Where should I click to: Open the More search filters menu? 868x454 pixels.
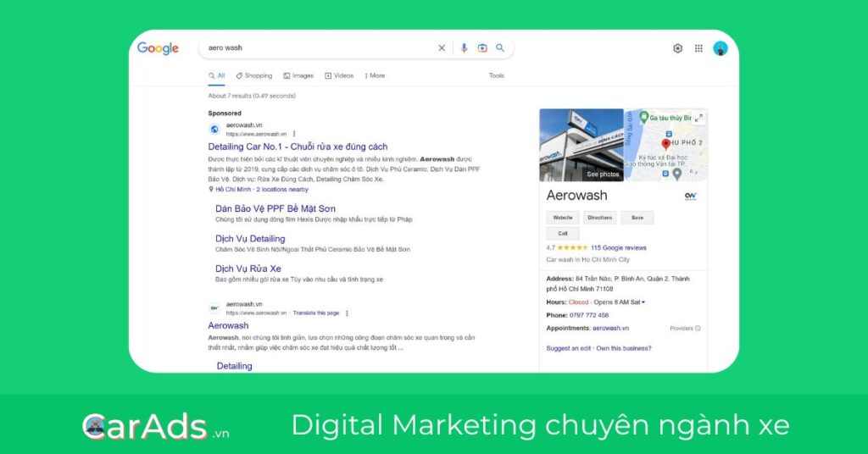tap(375, 75)
